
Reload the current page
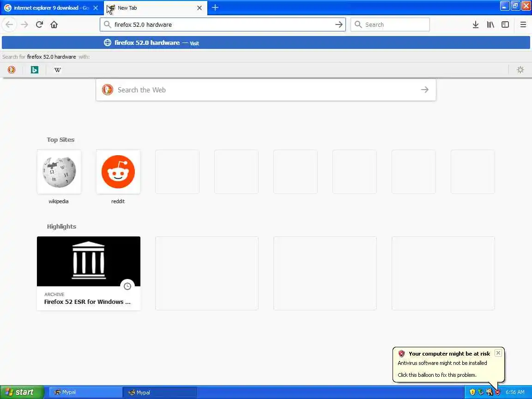39,24
